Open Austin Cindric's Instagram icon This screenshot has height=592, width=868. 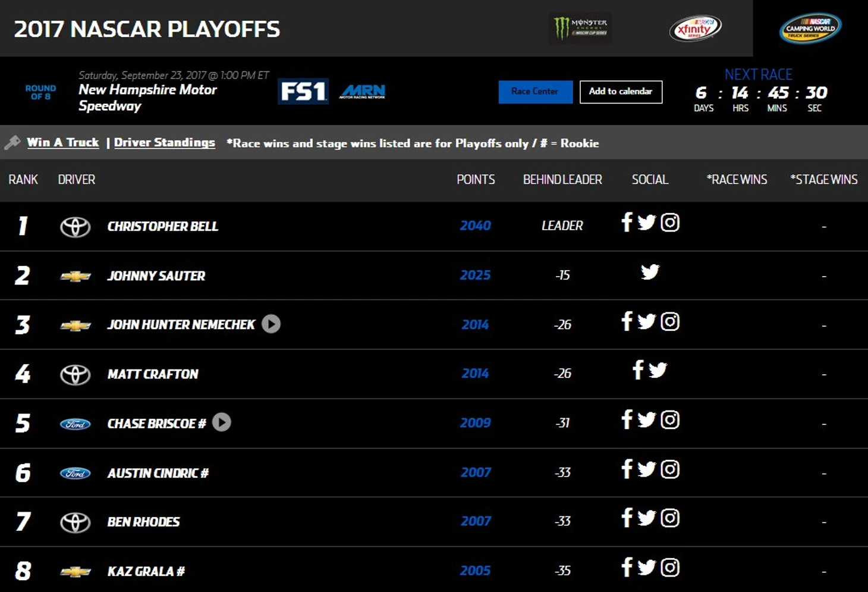[x=670, y=469]
